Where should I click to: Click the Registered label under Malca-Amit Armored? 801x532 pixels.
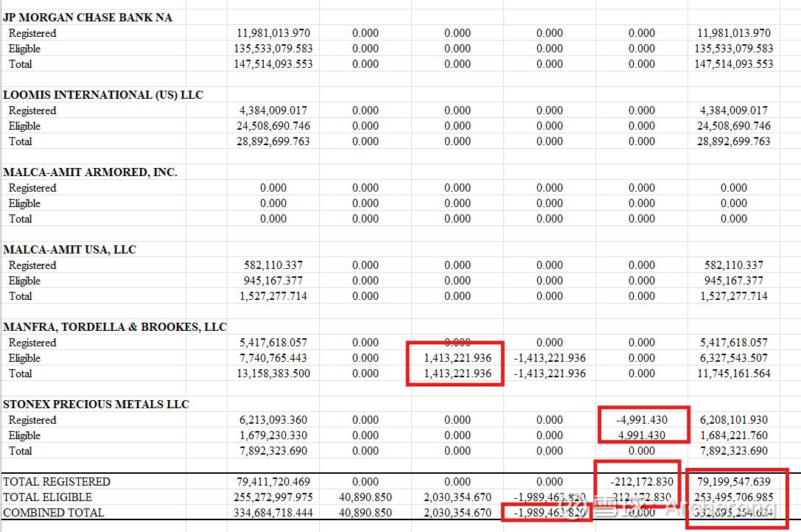(x=32, y=188)
